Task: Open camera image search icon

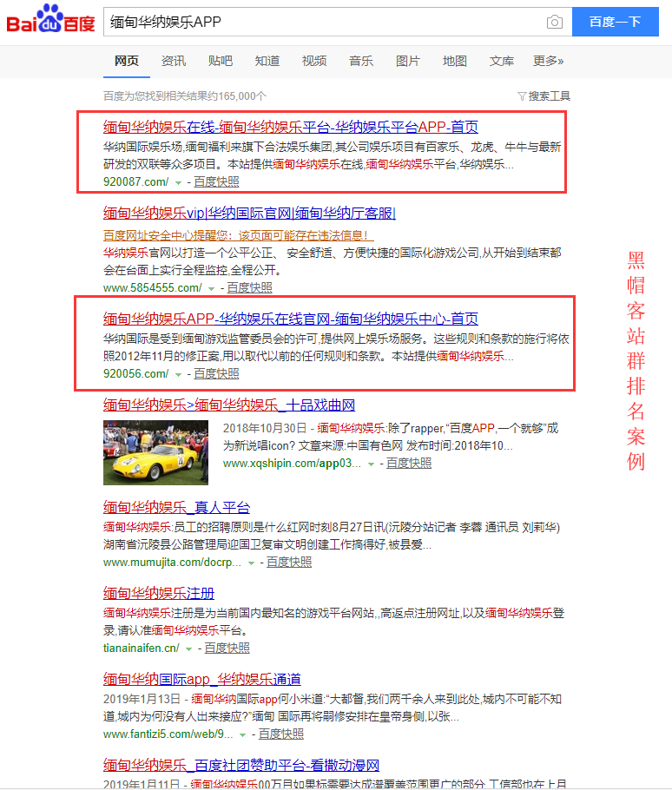Action: pos(554,22)
